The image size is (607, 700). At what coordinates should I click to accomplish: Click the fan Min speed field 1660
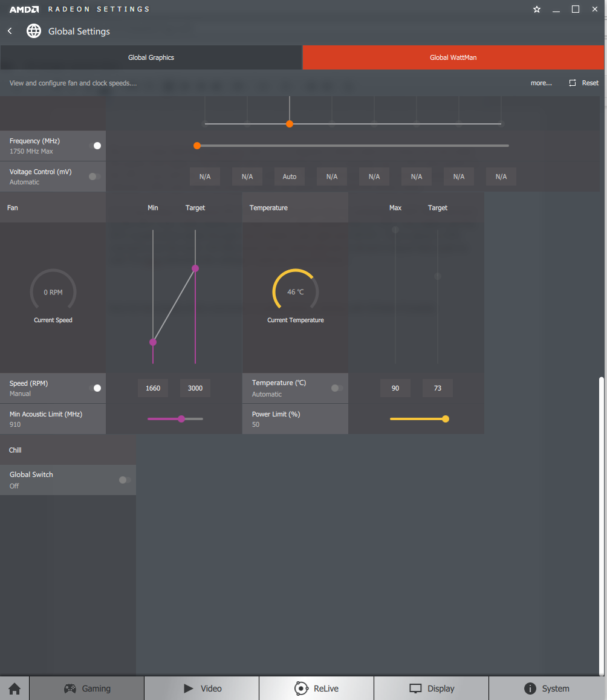tap(153, 388)
